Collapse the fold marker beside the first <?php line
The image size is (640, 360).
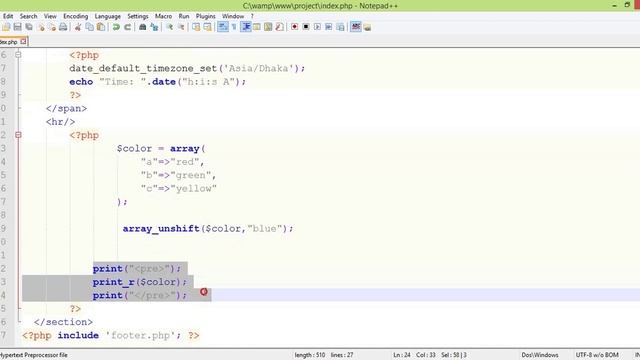[18, 55]
